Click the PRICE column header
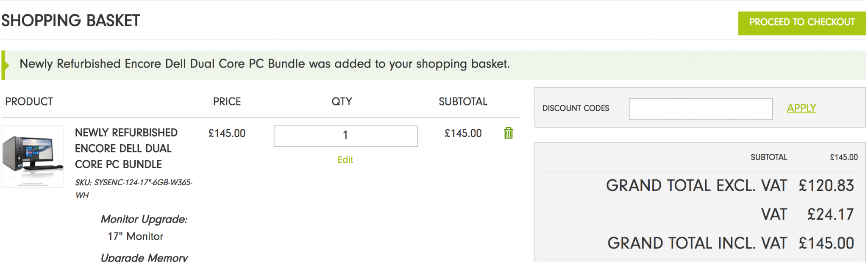Viewport: 868px width, 262px height. [x=227, y=102]
